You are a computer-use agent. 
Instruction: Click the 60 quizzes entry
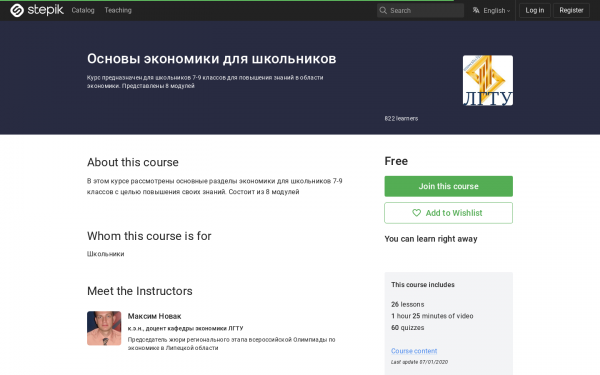click(408, 328)
